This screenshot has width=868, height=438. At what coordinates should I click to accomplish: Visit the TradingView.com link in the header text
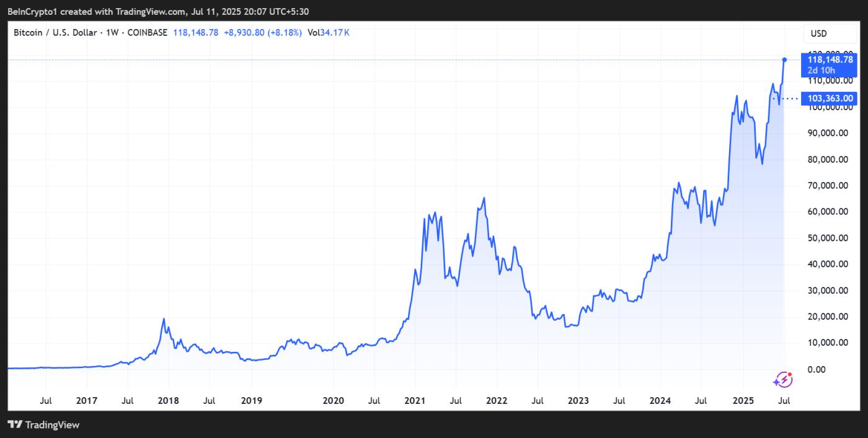click(x=151, y=11)
